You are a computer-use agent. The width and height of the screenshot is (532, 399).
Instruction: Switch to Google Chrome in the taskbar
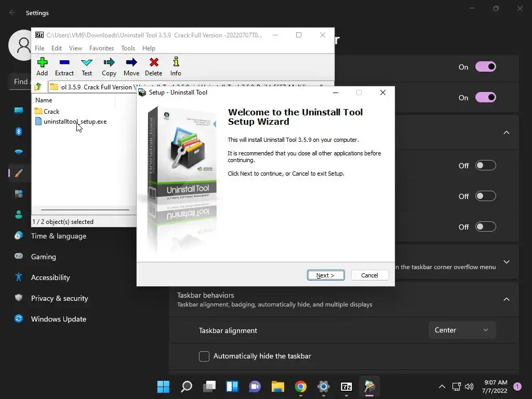pos(301,387)
